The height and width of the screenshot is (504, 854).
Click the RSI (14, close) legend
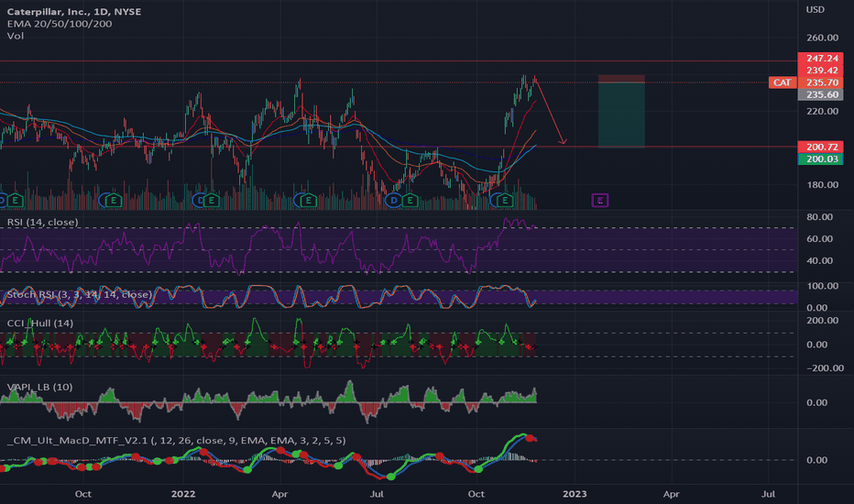tap(42, 222)
